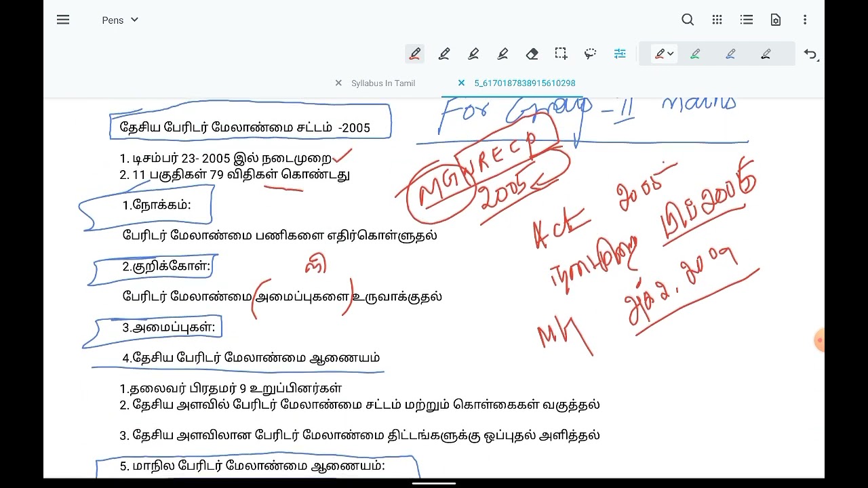The image size is (868, 488).
Task: Close the 5_6170187838915610298 tab
Action: (x=461, y=83)
